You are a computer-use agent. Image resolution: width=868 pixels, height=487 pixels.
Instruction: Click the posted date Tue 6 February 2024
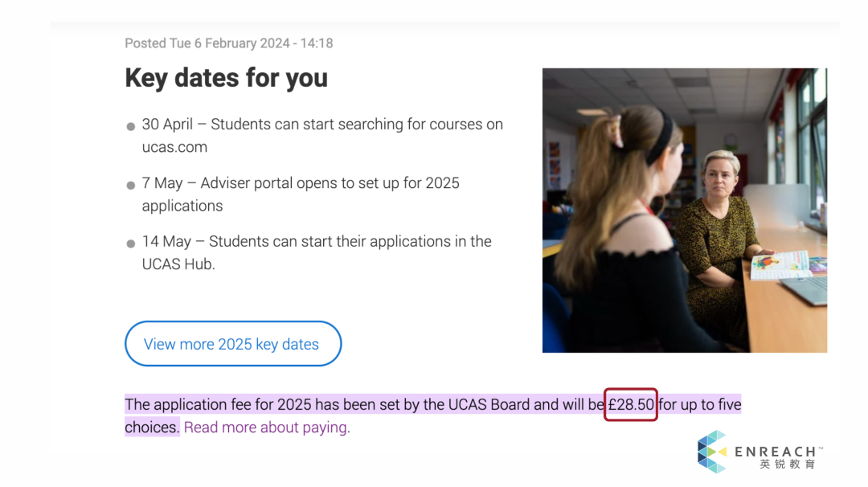click(227, 43)
